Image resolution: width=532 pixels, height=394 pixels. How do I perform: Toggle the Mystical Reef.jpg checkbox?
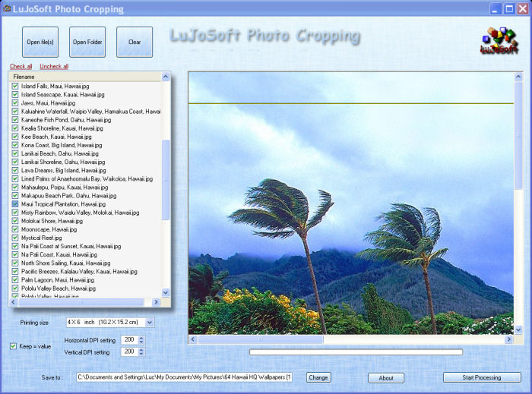pyautogui.click(x=15, y=238)
